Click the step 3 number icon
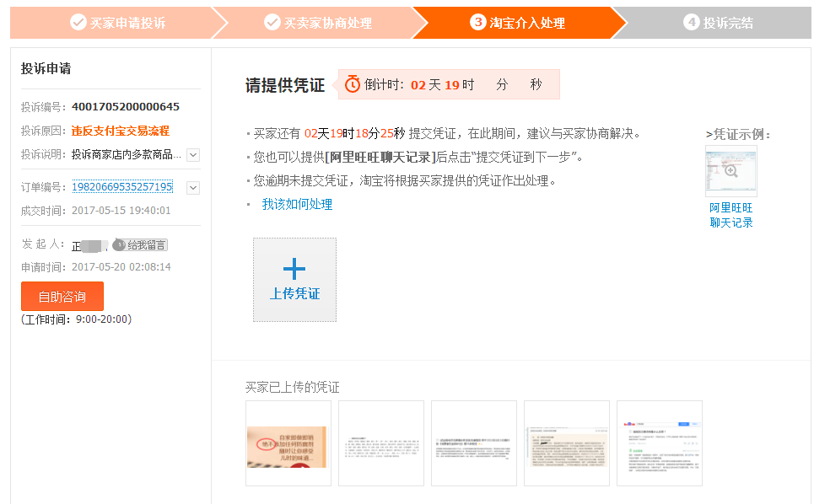This screenshot has height=504, width=814. [x=477, y=22]
